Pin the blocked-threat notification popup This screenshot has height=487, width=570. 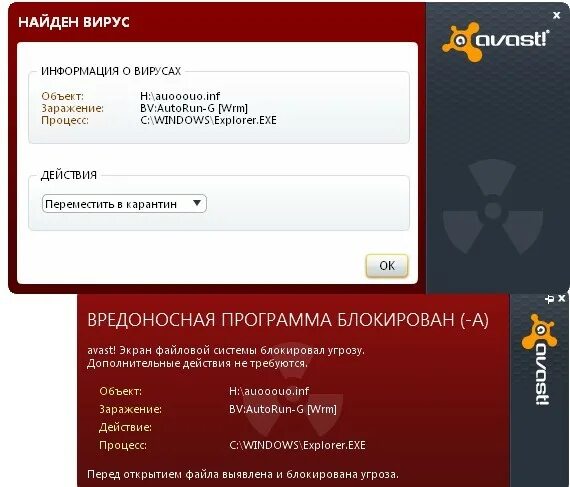[x=550, y=299]
